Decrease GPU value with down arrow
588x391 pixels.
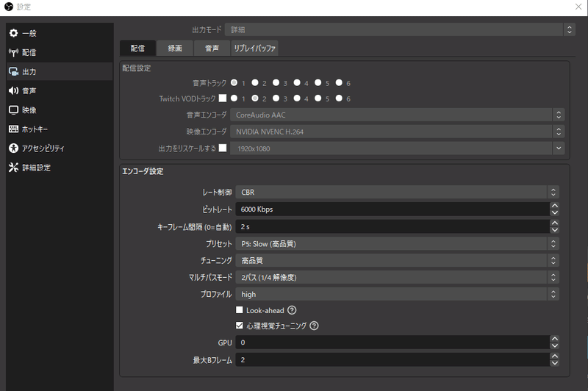pyautogui.click(x=555, y=345)
